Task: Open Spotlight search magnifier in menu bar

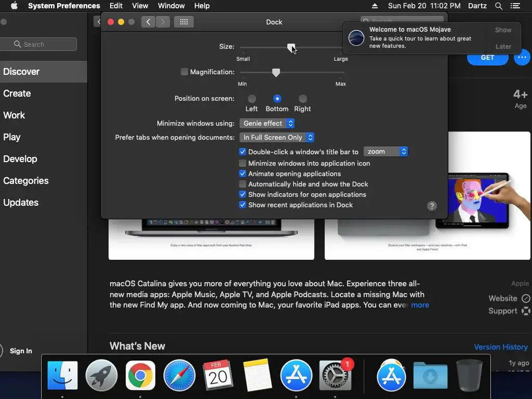Action: [498, 6]
